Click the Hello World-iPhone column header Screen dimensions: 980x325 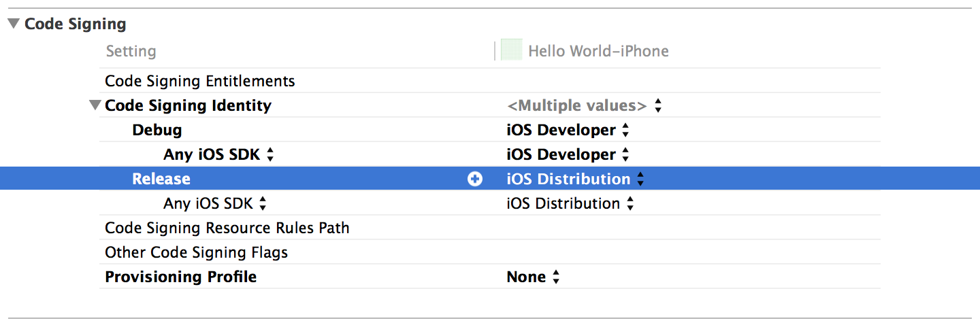point(598,51)
